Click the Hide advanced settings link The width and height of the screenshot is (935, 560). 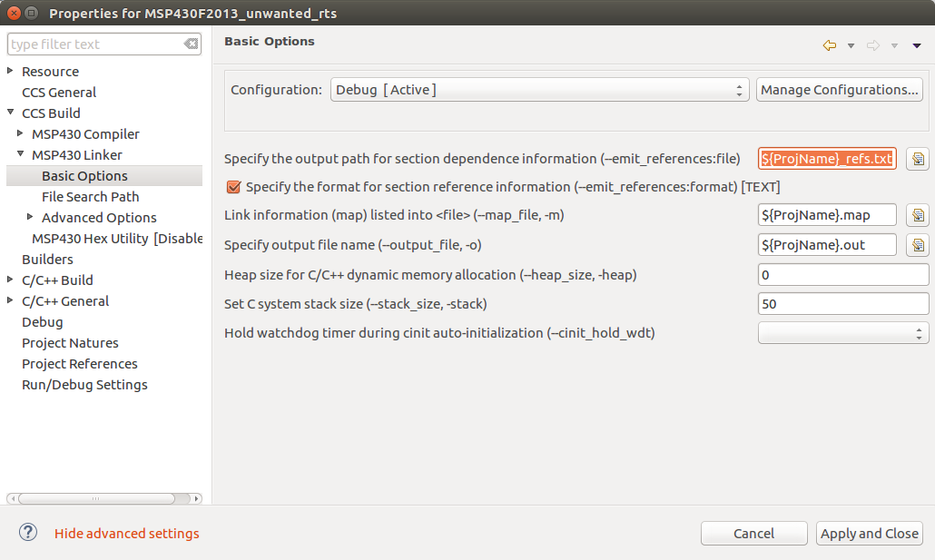coord(127,534)
